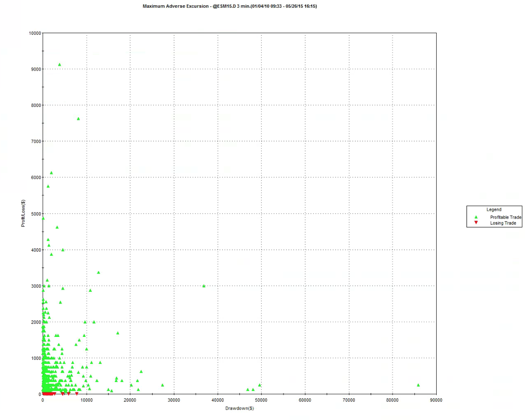Screen dimensions: 525x420
Task: Click the 80000 tick on the drawdown axis
Action: click(393, 400)
